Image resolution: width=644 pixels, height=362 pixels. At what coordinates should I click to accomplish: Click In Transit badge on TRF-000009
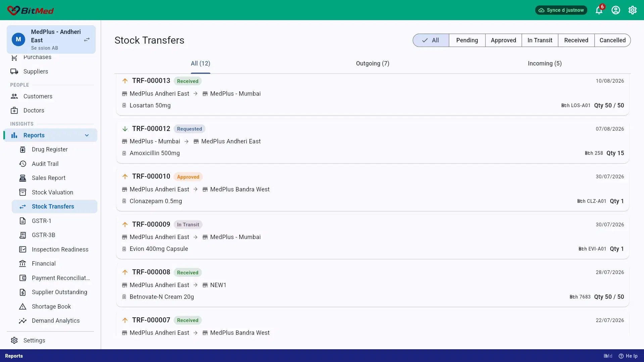(x=188, y=225)
